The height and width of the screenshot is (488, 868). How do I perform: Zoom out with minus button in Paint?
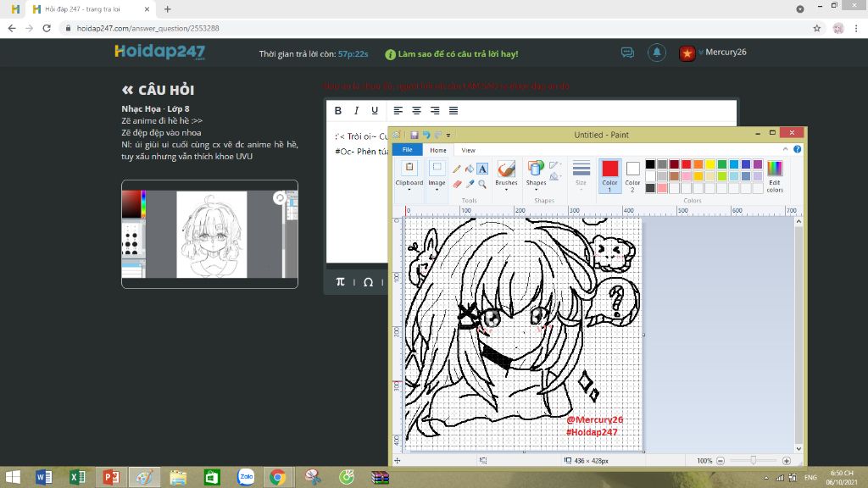[721, 460]
